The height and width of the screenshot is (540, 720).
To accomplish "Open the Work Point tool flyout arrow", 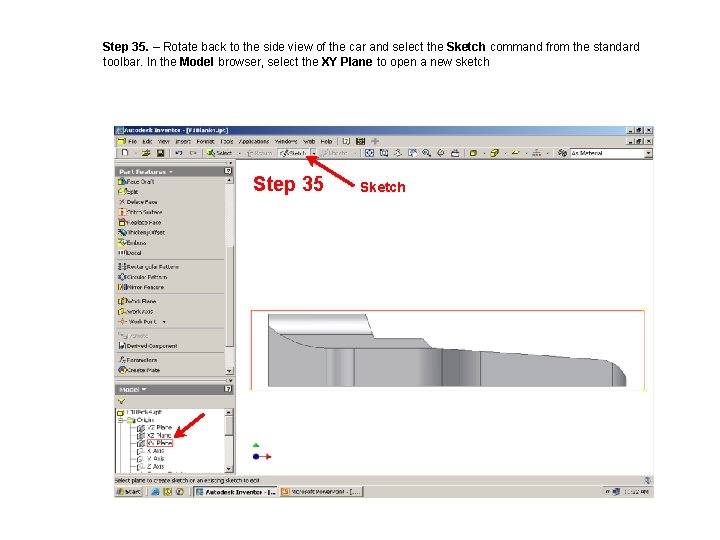I will (164, 322).
